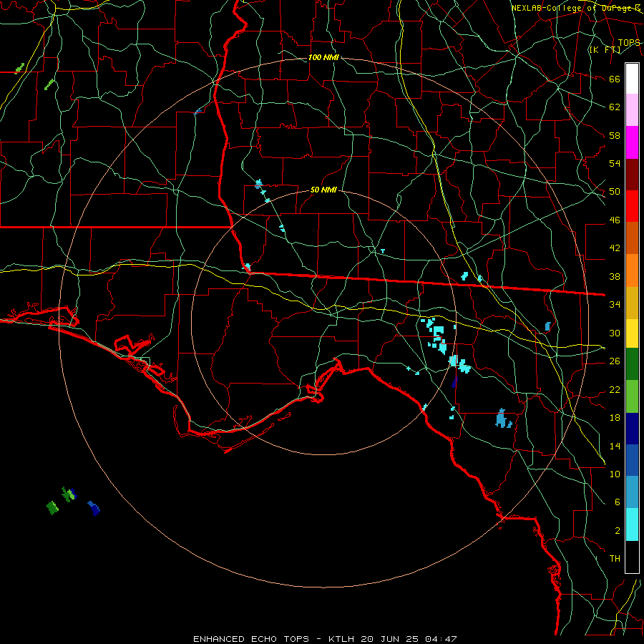This screenshot has height=644, width=644.
Task: Click the '58' legend value label
Action: point(615,135)
